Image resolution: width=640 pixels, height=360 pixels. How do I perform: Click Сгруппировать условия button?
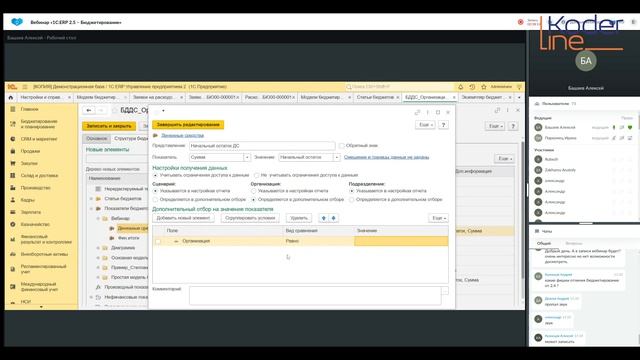[250, 218]
